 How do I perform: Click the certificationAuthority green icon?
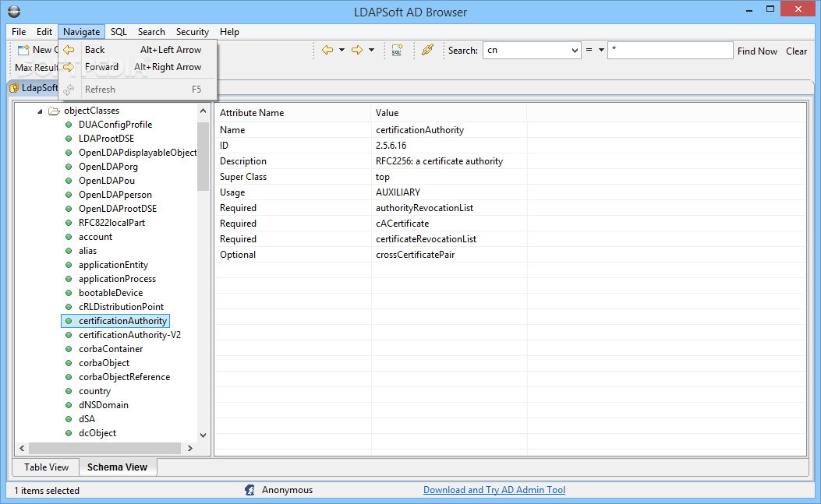coord(69,321)
